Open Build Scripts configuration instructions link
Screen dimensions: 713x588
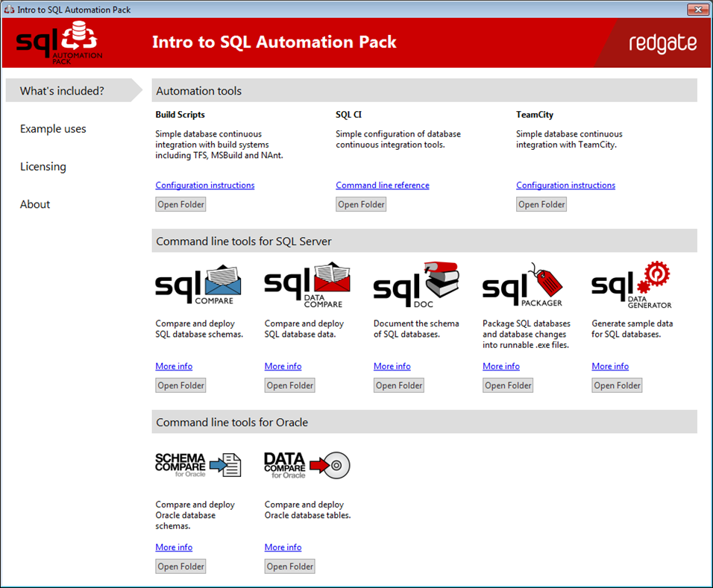click(205, 186)
